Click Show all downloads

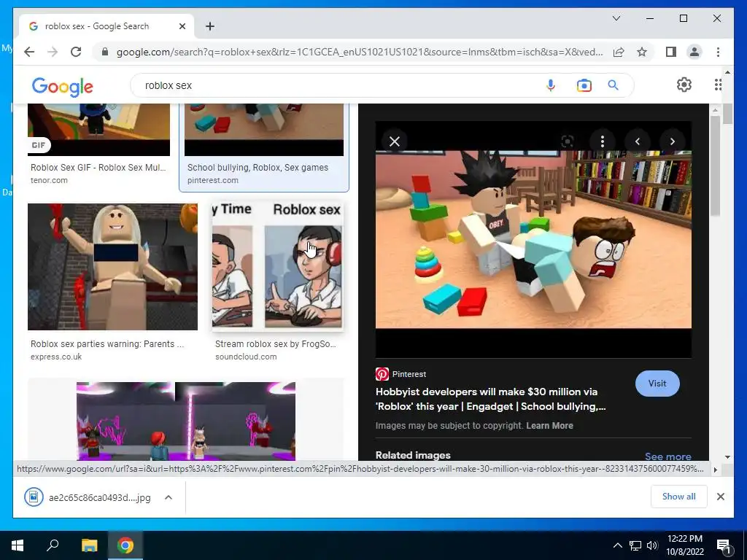click(679, 496)
